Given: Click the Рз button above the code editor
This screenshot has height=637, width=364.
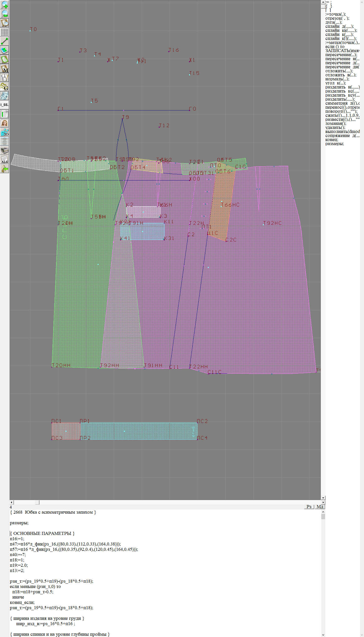Looking at the screenshot, I should click(x=309, y=507).
